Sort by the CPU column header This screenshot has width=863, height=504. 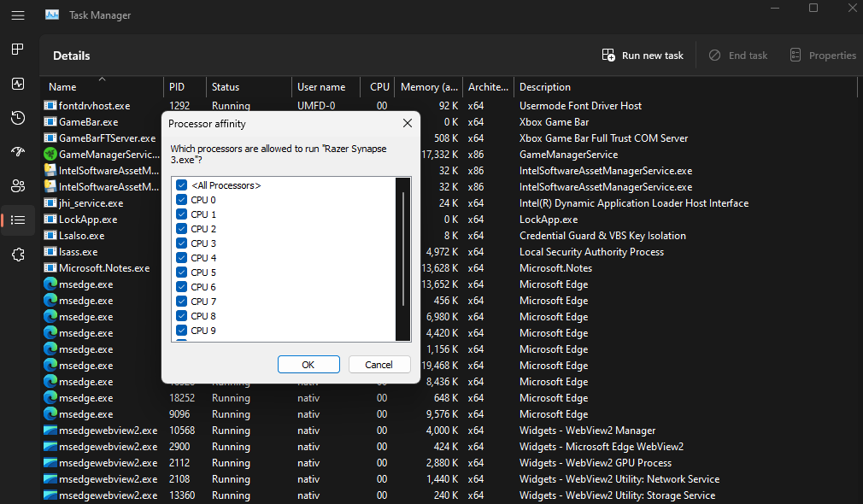click(378, 87)
